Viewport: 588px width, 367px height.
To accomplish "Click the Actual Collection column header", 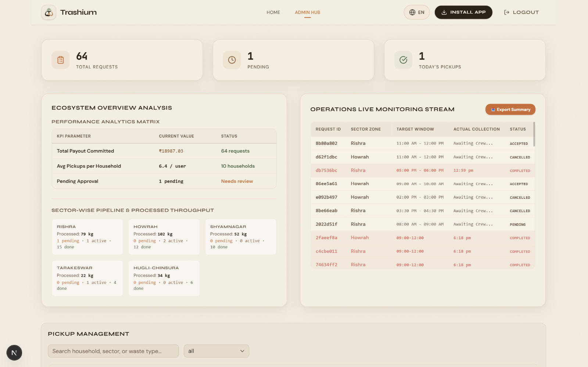I will coord(476,129).
